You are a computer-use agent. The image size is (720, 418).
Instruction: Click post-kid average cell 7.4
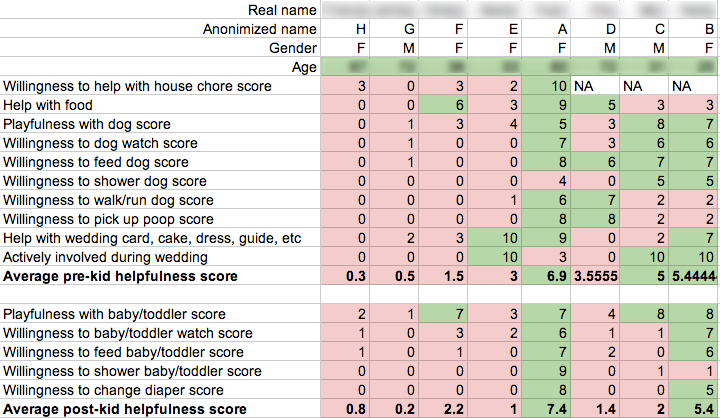tap(546, 409)
